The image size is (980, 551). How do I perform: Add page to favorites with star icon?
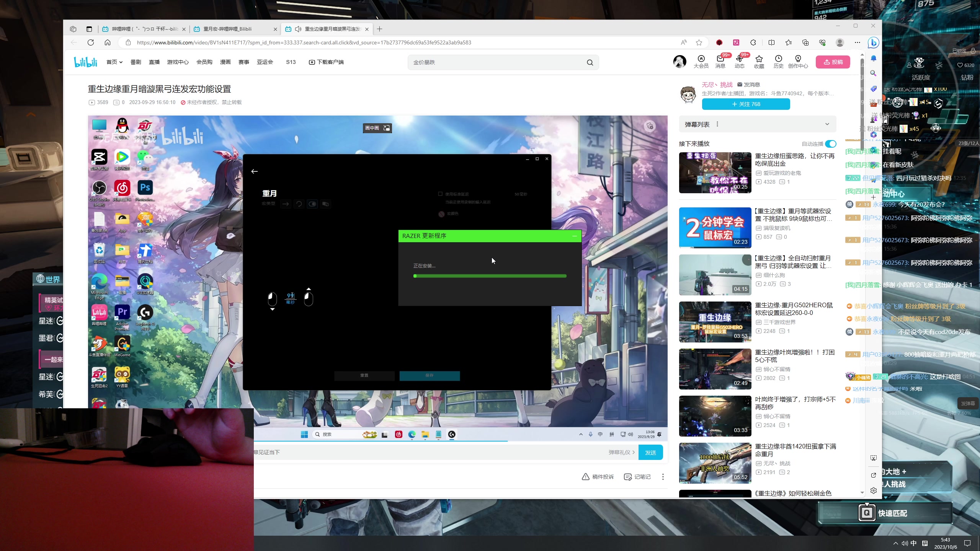point(699,42)
